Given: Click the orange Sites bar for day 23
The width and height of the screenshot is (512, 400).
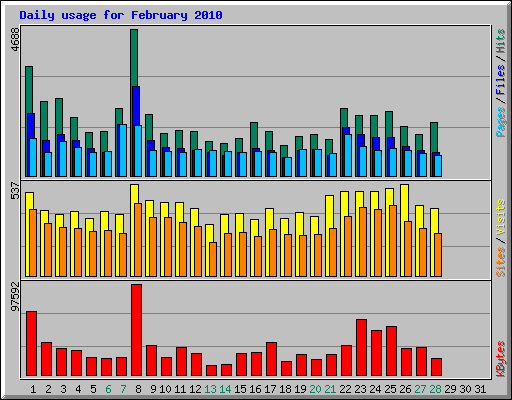Looking at the screenshot, I should pos(363,242).
